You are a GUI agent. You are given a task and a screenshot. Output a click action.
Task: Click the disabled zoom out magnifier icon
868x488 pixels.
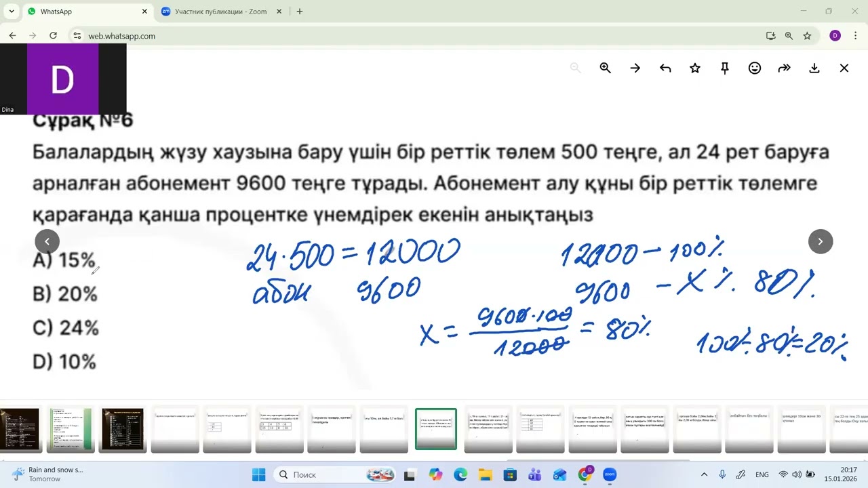(x=575, y=68)
